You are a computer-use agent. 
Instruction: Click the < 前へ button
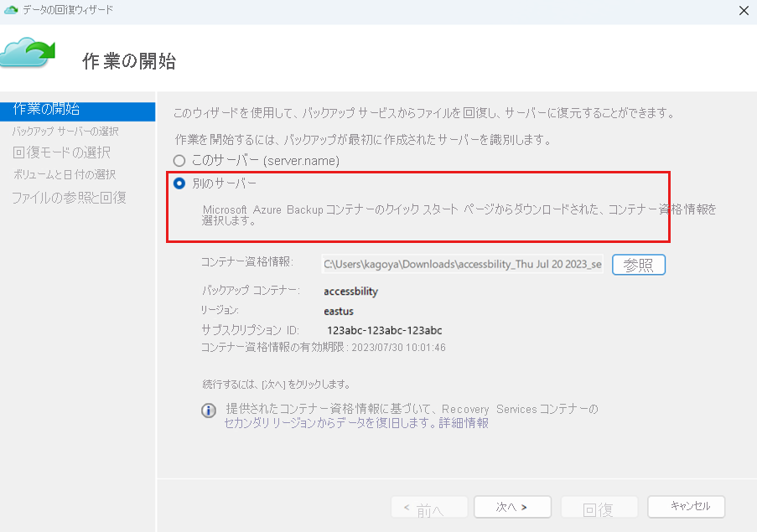(429, 507)
